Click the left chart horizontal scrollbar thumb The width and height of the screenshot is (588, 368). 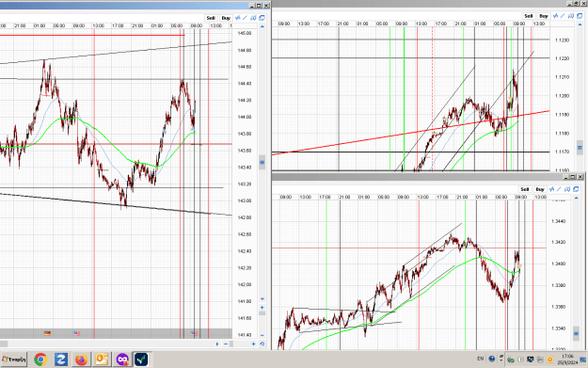tap(4, 344)
